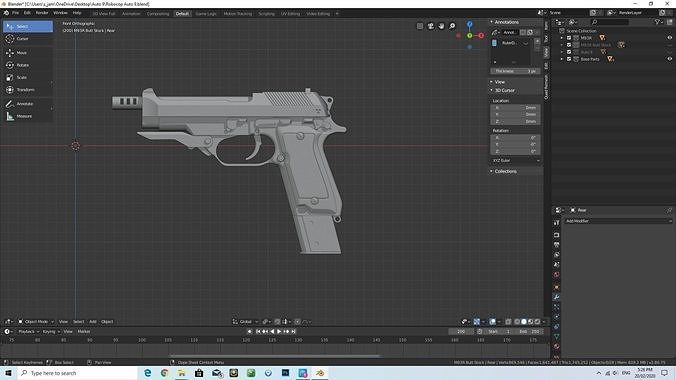This screenshot has width=676, height=380.
Task: Switch to solid viewport shading
Action: (524, 322)
